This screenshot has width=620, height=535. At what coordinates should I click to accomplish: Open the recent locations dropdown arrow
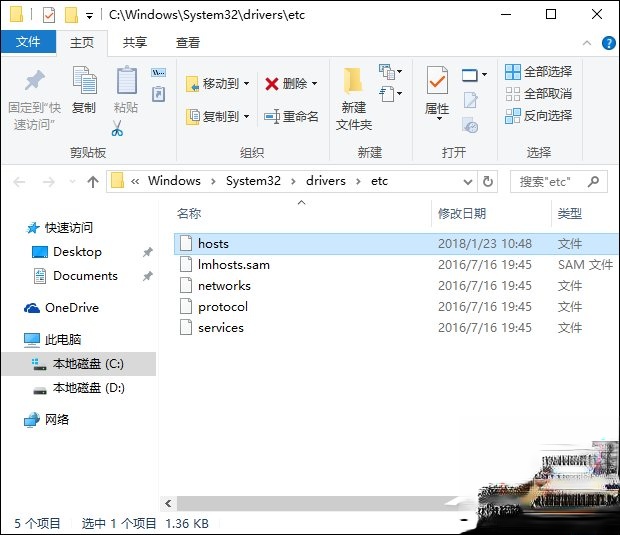click(72, 182)
